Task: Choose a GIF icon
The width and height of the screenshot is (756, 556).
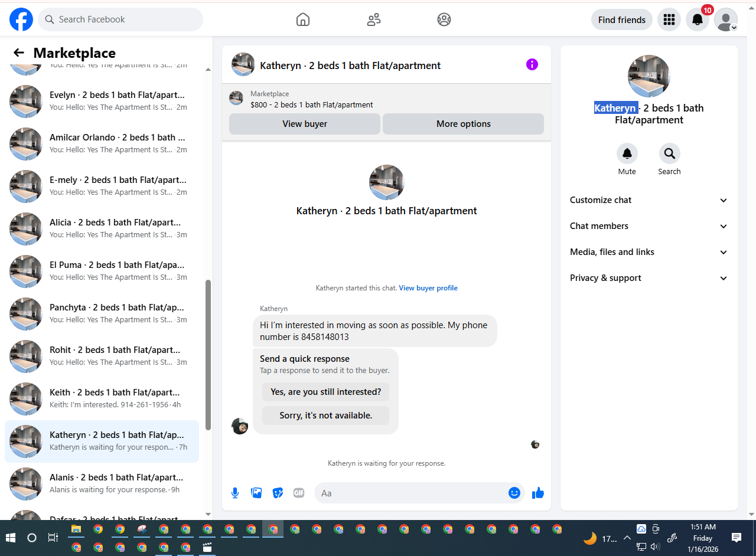Action: 299,493
